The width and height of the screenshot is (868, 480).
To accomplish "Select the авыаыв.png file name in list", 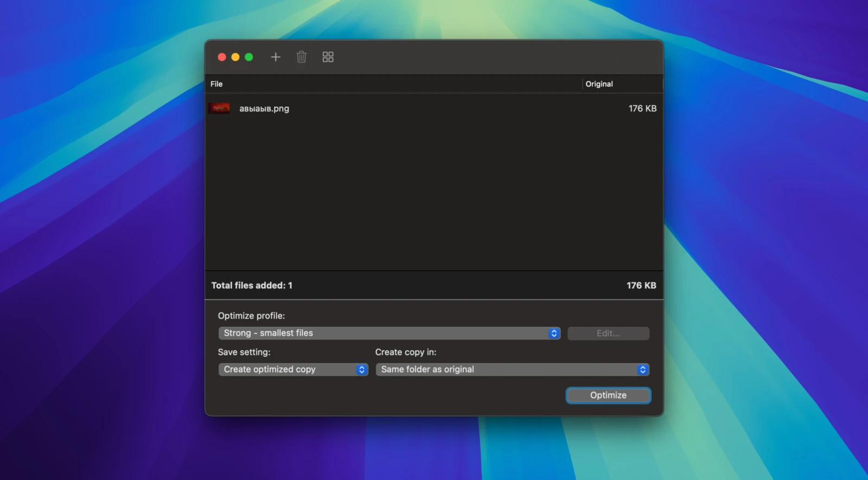I will 264,109.
